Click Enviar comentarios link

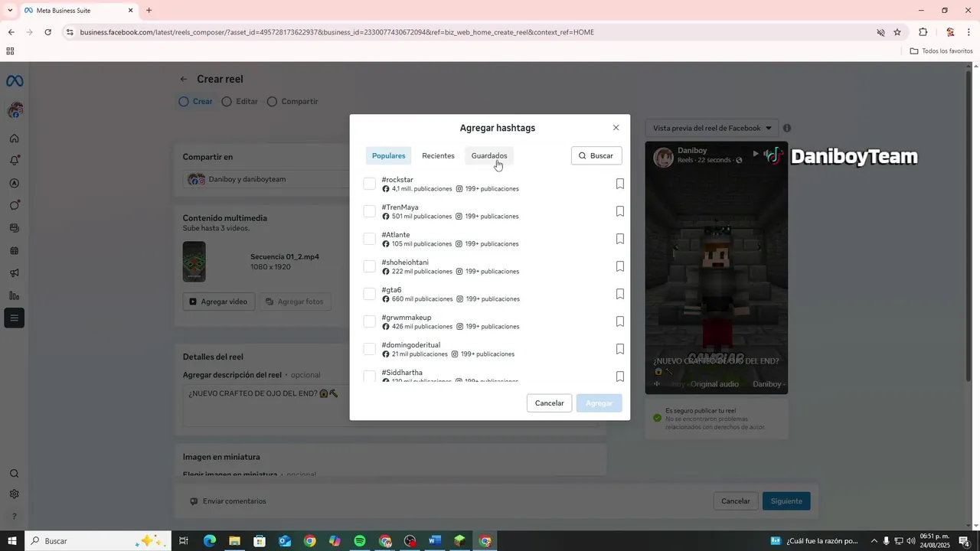(228, 501)
